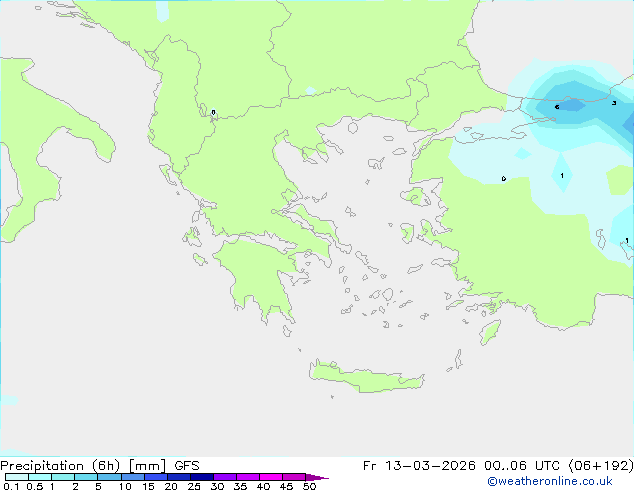Click the swatch between 45 and 50
Image resolution: width=634 pixels, height=490 pixels.
(x=294, y=477)
